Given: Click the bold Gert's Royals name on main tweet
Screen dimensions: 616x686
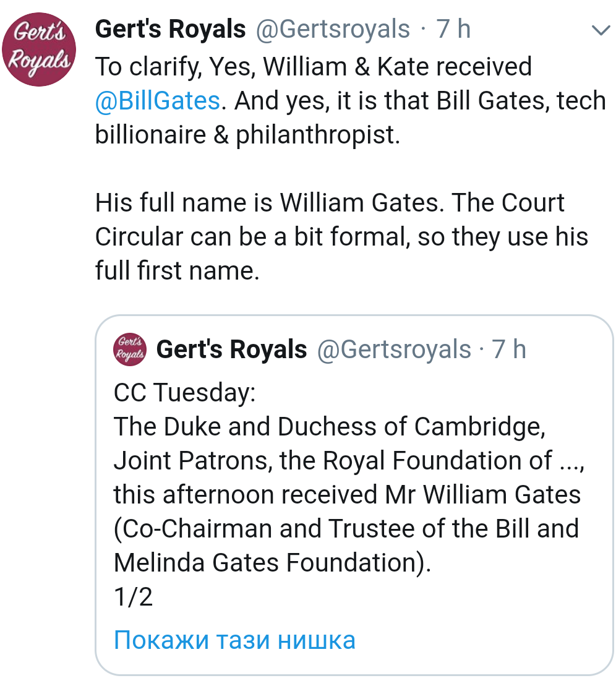Looking at the screenshot, I should [x=170, y=29].
